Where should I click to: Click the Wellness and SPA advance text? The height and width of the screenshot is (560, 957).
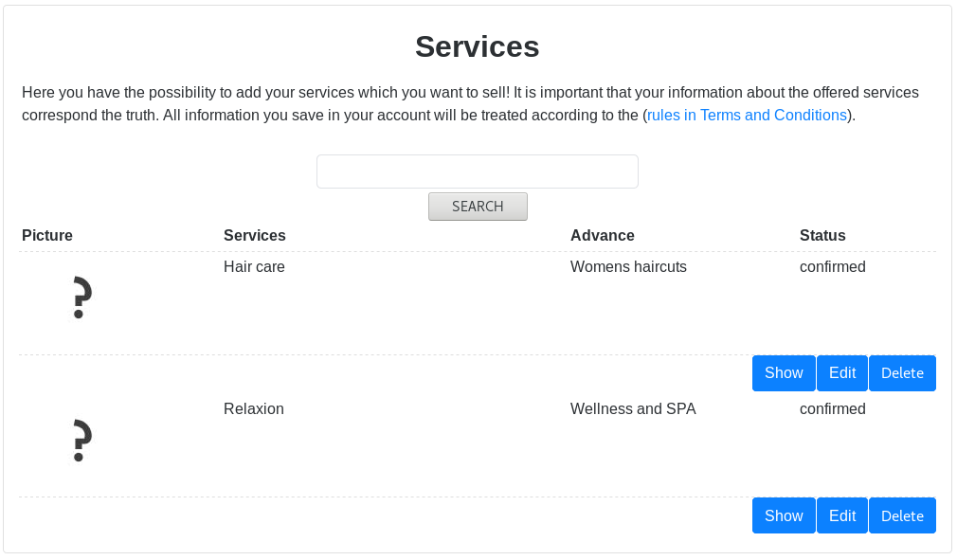point(633,409)
